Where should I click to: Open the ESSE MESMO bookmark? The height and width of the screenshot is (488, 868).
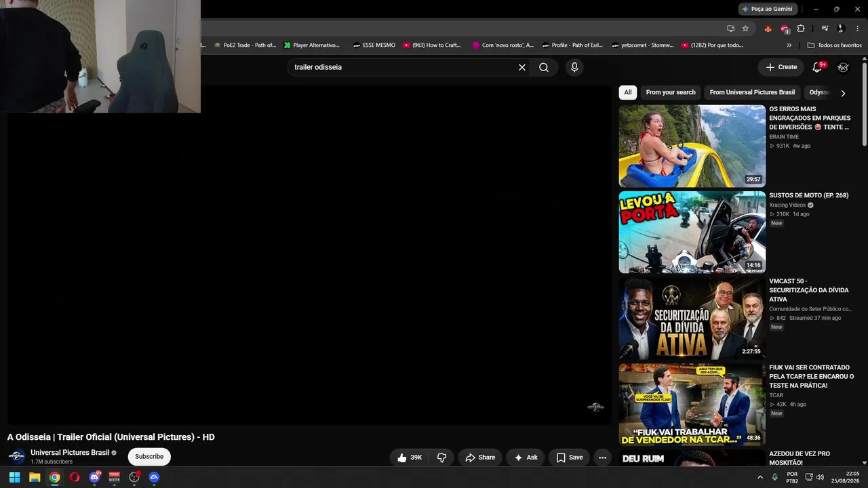[374, 45]
